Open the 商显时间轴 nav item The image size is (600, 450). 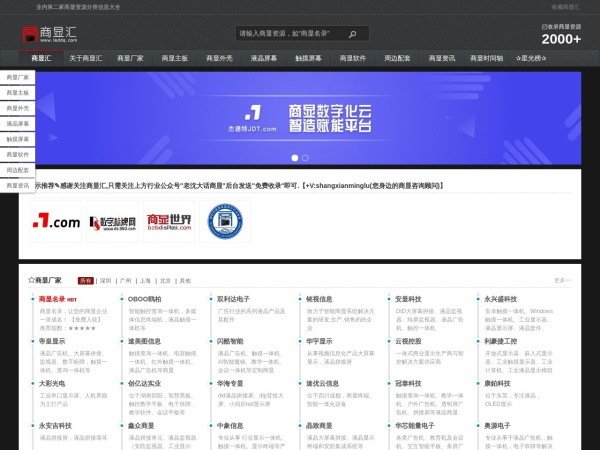486,58
